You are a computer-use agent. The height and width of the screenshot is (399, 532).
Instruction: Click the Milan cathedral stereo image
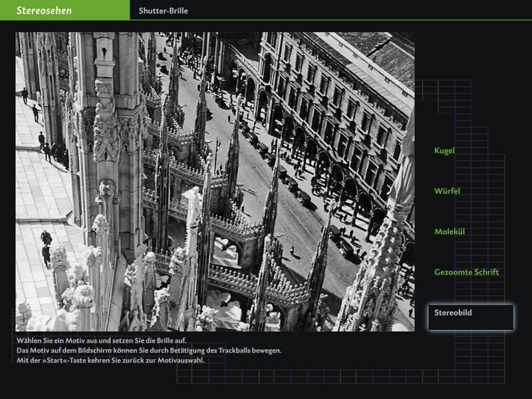tap(215, 182)
